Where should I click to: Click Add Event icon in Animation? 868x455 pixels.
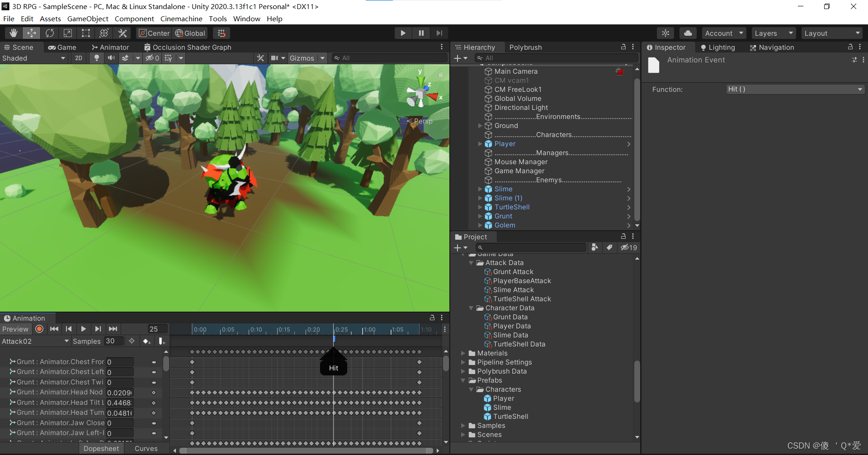pyautogui.click(x=162, y=341)
